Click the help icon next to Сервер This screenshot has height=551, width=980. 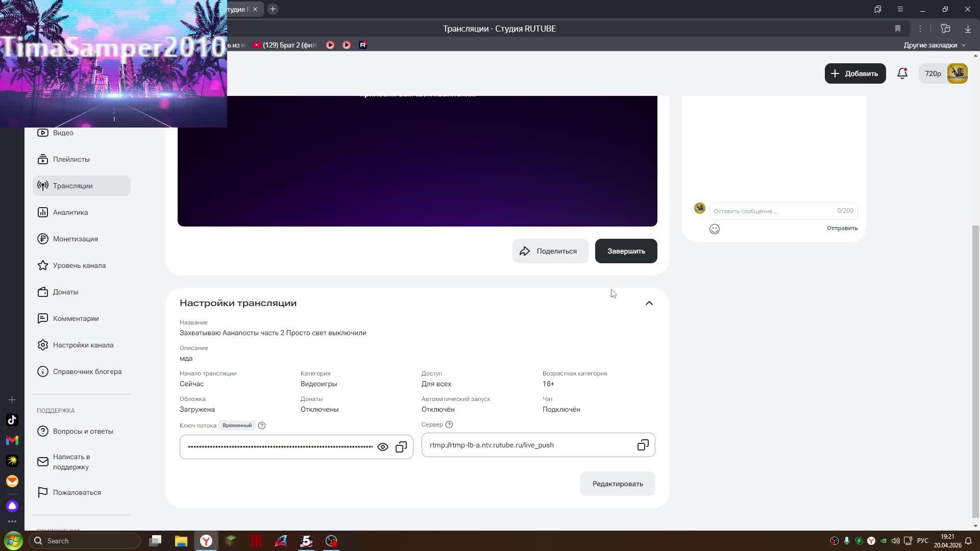click(x=449, y=424)
